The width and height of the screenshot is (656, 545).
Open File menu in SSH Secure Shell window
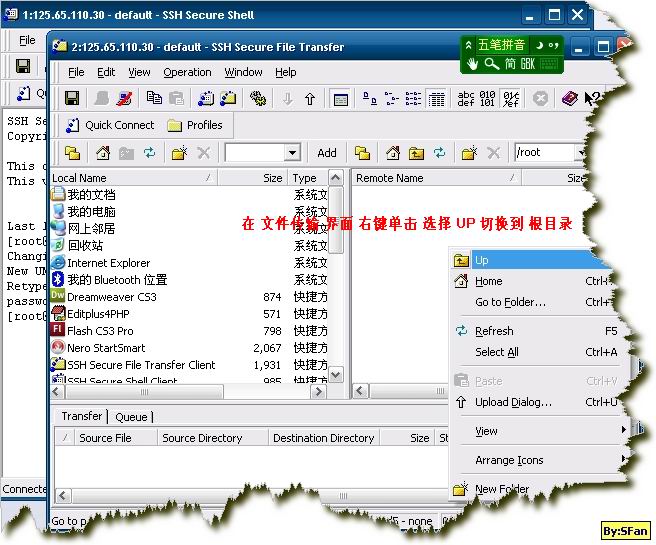(x=27, y=40)
